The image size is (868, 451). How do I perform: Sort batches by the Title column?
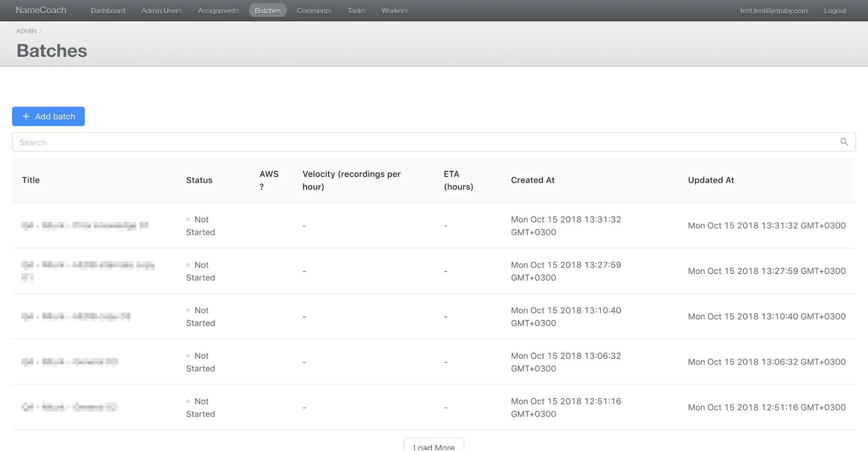pos(30,180)
